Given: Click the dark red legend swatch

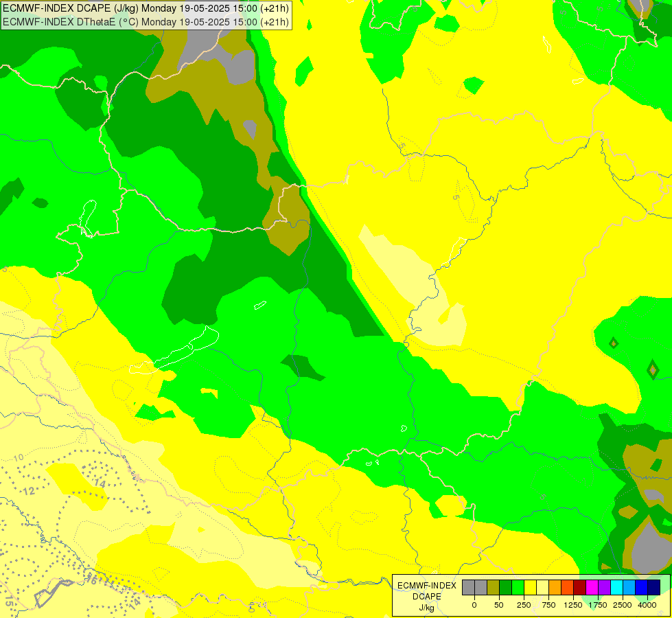Looking at the screenshot, I should [x=579, y=587].
